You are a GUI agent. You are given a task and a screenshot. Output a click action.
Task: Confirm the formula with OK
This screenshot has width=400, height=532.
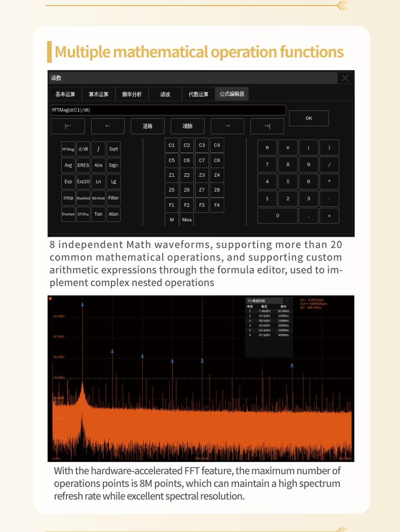pos(308,119)
